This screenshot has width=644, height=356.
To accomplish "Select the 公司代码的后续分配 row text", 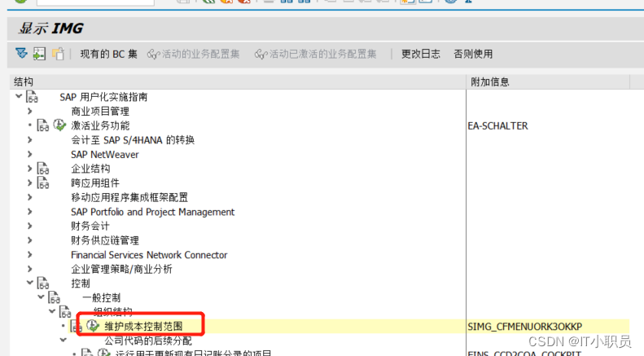I will pos(148,341).
